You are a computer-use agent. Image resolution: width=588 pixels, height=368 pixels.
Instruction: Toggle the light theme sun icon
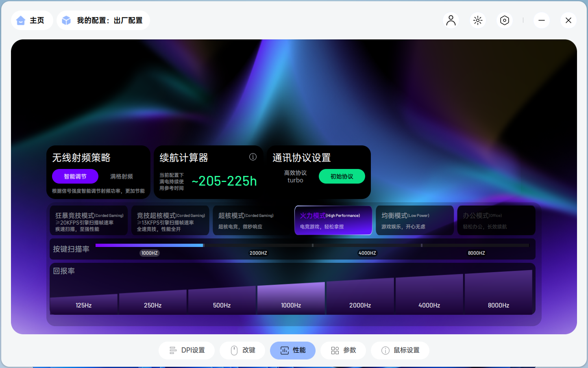coord(478,20)
